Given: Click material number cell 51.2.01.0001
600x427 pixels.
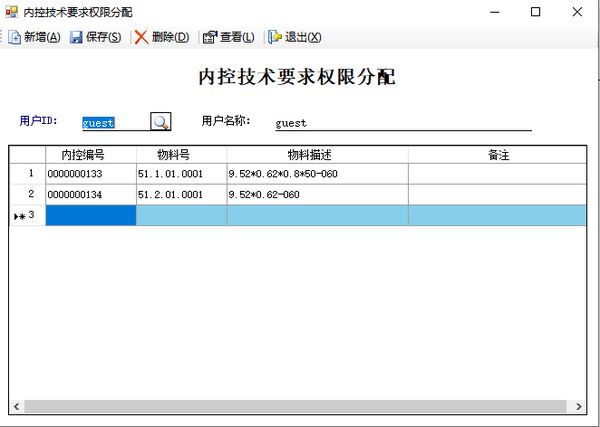Looking at the screenshot, I should 181,194.
